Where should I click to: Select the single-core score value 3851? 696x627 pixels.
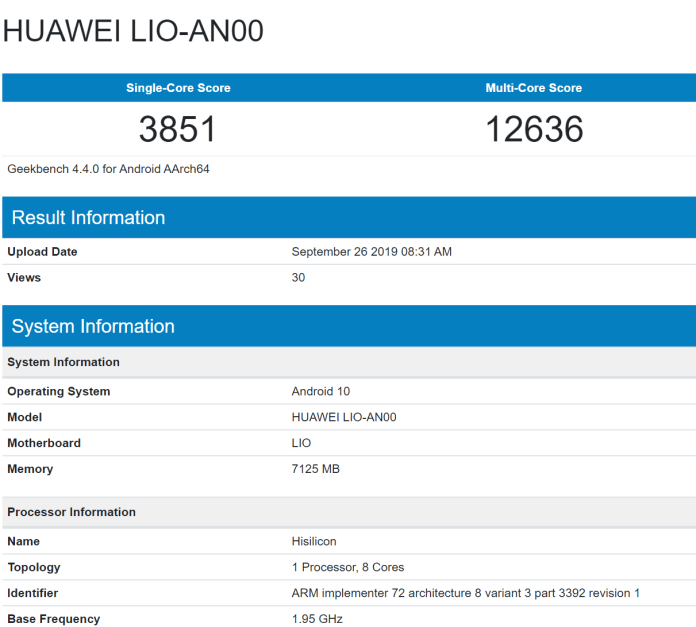point(178,129)
